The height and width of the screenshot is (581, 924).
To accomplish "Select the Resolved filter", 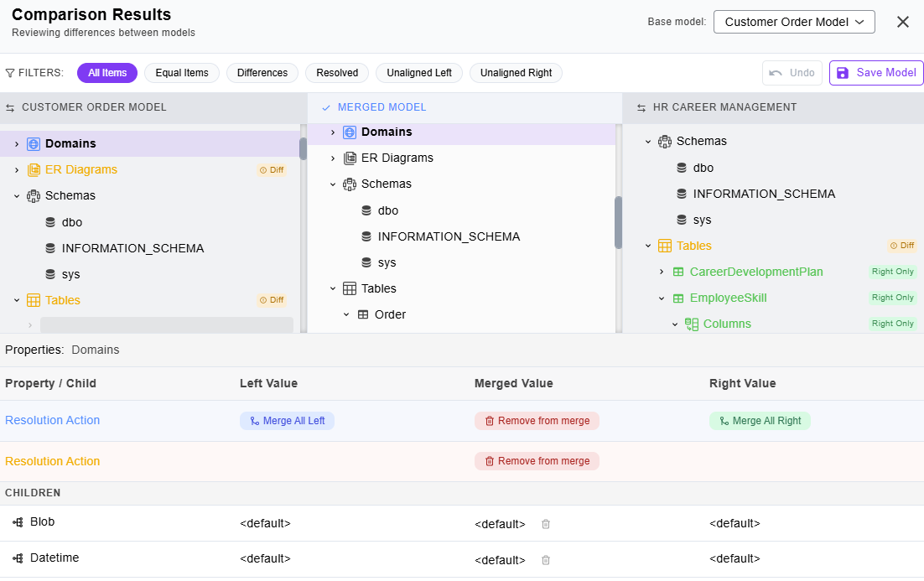I will point(337,73).
